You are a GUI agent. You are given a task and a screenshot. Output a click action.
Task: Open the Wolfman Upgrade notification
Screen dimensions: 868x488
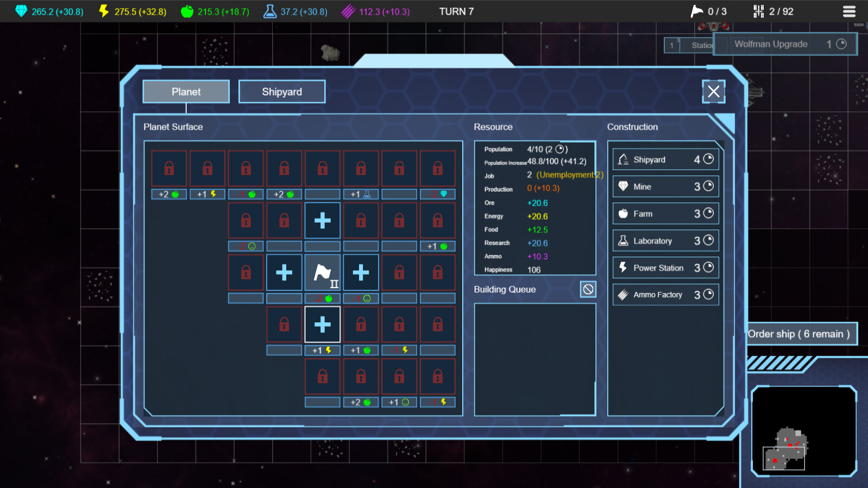[785, 44]
